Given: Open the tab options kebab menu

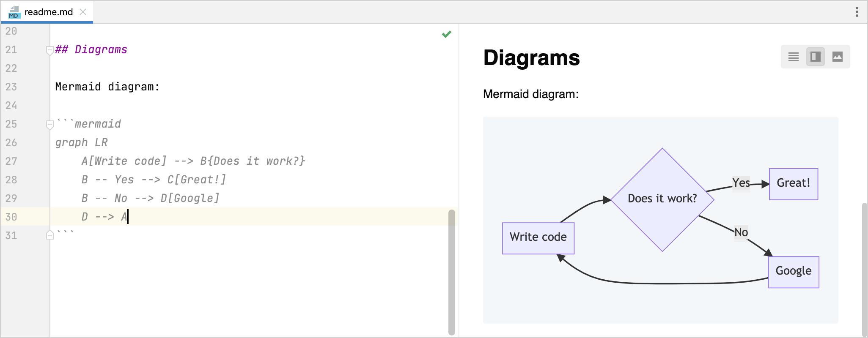Looking at the screenshot, I should pyautogui.click(x=857, y=12).
